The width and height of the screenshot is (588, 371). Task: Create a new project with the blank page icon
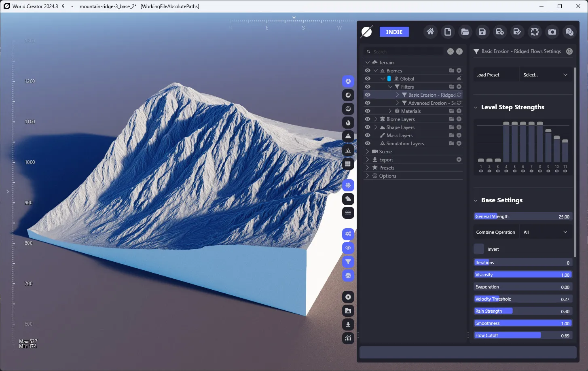pos(448,32)
